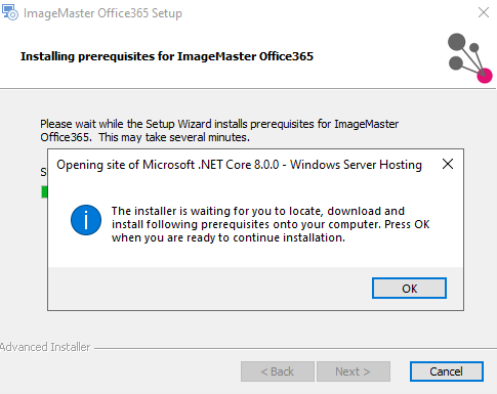Close the ImageMaster Office365 Setup window
Viewport: 497px width, 394px height.
coord(483,13)
